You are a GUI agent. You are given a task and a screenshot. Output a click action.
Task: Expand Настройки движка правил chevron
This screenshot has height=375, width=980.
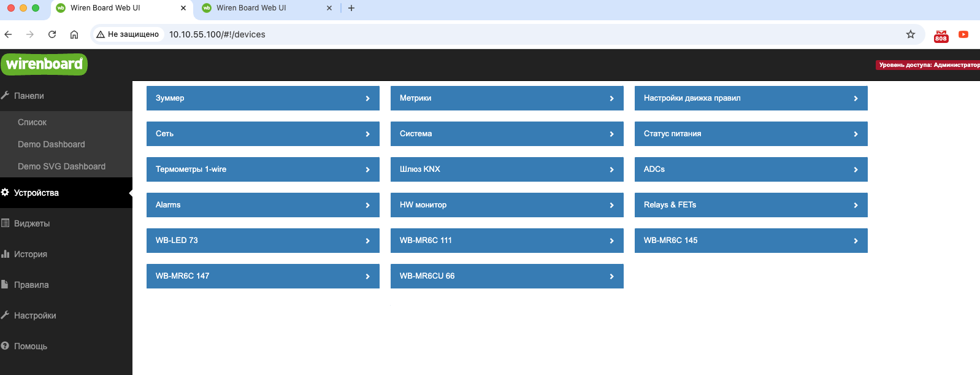[x=856, y=98]
